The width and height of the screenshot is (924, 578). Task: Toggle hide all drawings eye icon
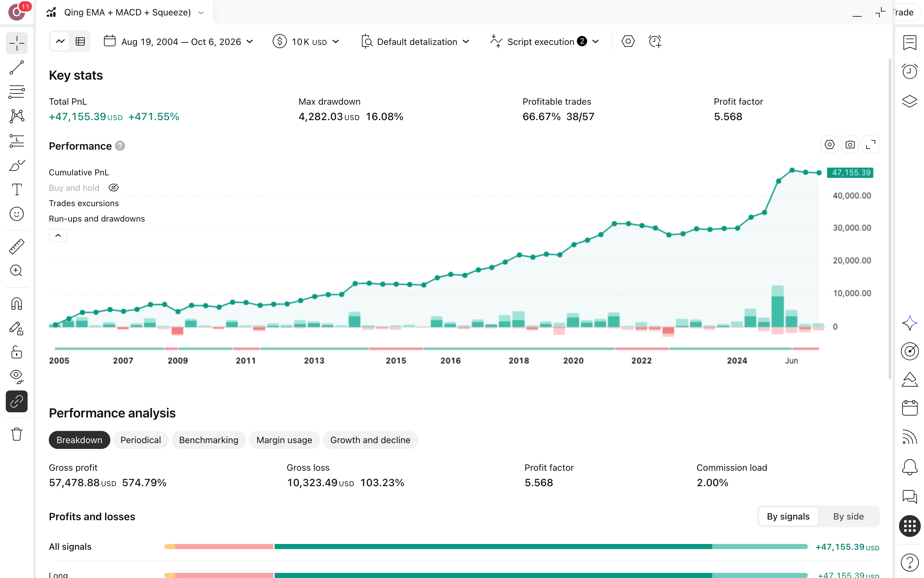click(17, 377)
